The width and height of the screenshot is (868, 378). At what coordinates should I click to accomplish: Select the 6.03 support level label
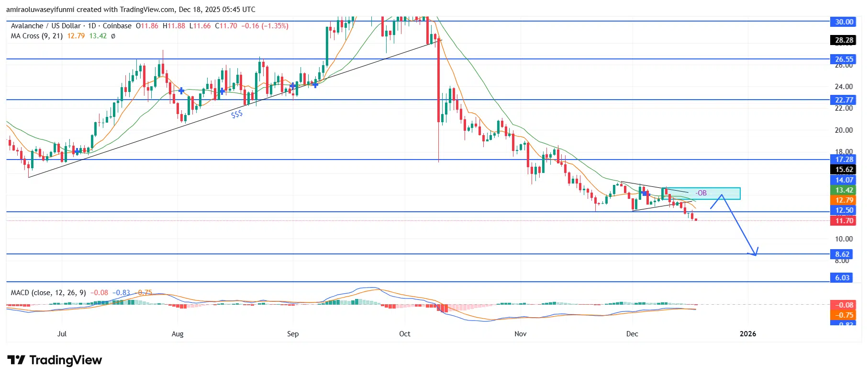[842, 278]
